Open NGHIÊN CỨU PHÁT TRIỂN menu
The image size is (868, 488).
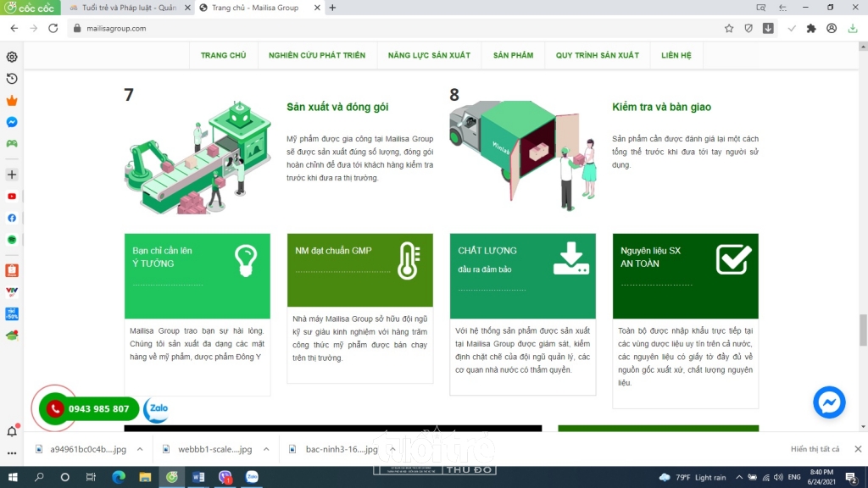tap(317, 55)
